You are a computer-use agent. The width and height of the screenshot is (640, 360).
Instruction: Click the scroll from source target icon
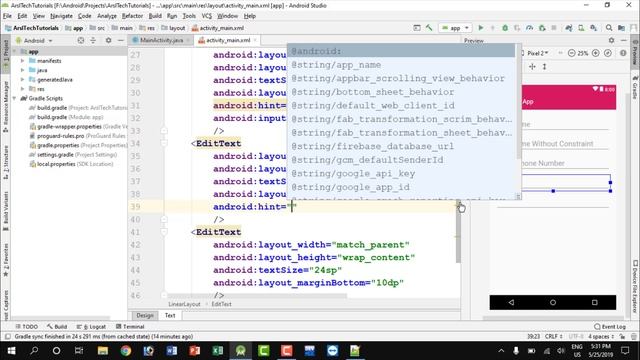pos(81,40)
